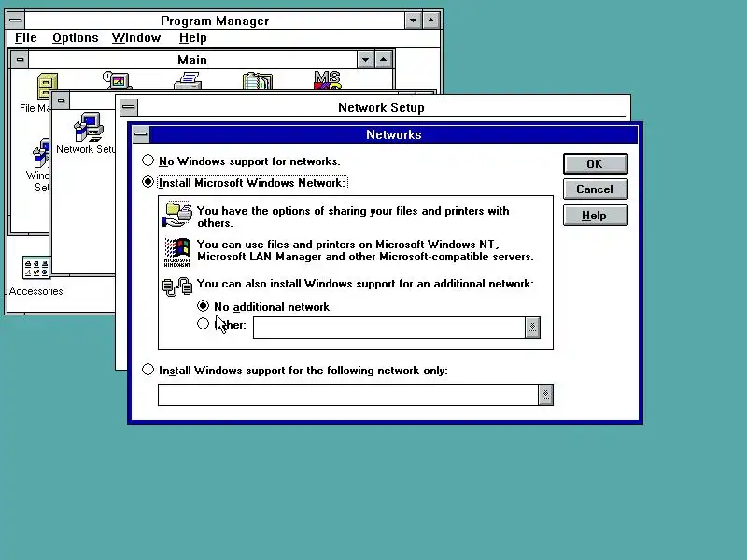Open the Clipboard Viewer icon in Main
Viewport: 747px width, 560px height.
(258, 80)
